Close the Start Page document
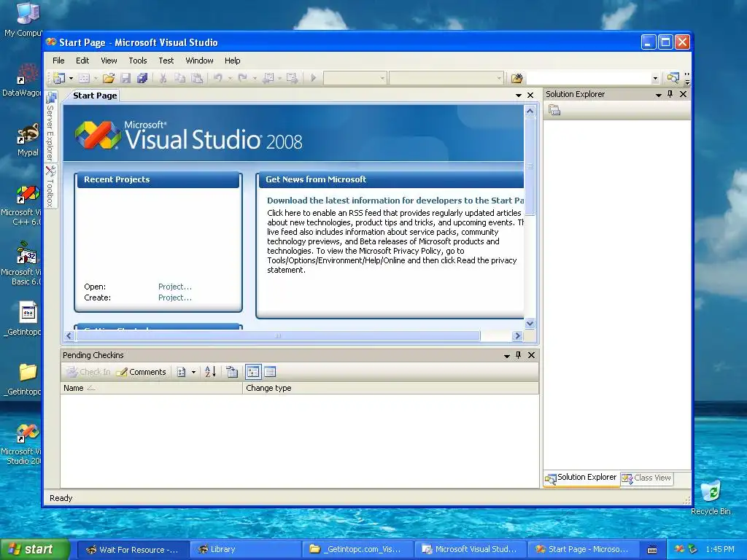Viewport: 747px width, 560px height. [x=530, y=96]
